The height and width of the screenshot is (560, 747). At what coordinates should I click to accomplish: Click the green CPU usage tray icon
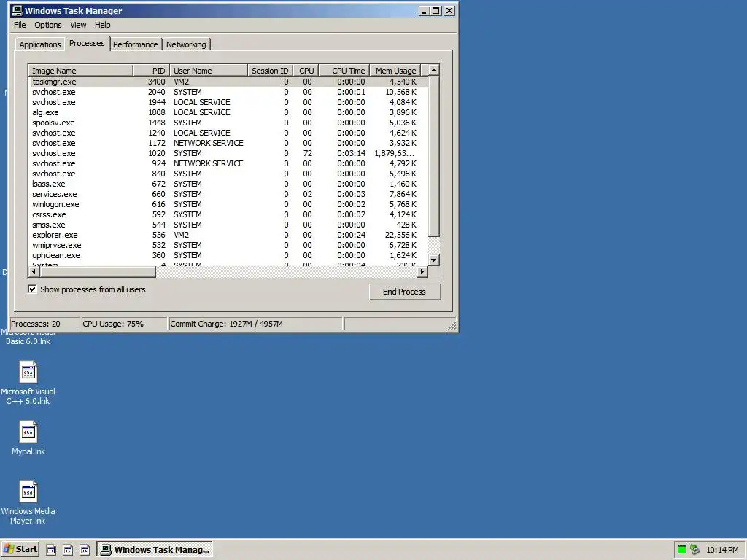pos(681,550)
